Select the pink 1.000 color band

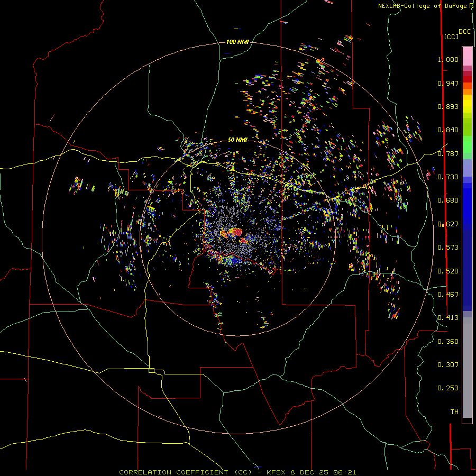click(467, 56)
